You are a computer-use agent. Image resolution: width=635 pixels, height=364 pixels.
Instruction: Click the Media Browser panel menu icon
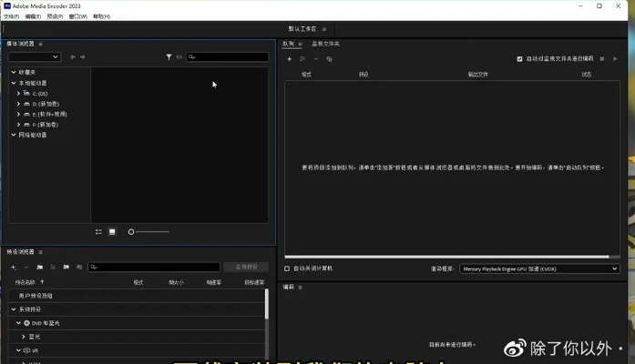pos(40,43)
